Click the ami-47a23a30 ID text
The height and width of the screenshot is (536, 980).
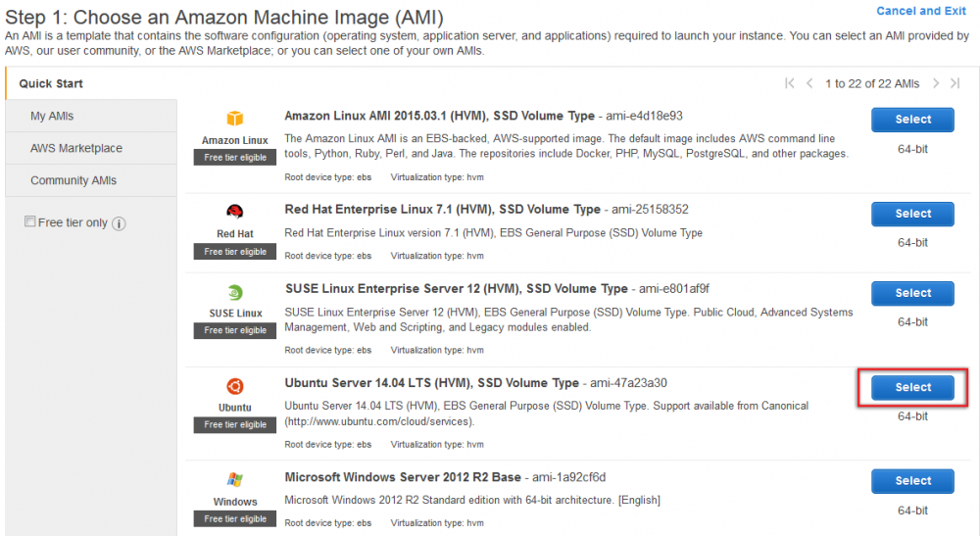(x=628, y=383)
